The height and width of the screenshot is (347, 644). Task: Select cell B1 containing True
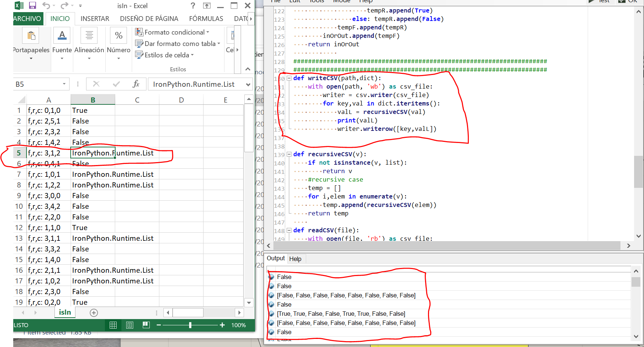tap(92, 110)
